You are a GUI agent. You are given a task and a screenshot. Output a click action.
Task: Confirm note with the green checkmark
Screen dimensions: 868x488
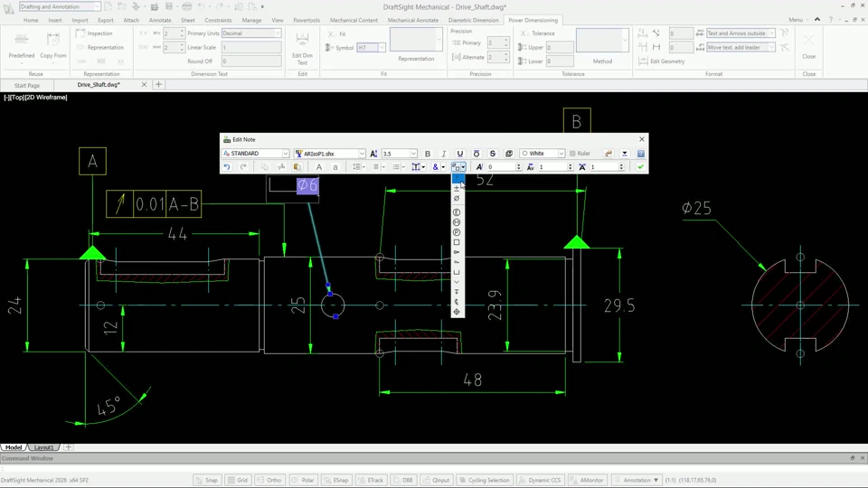640,167
